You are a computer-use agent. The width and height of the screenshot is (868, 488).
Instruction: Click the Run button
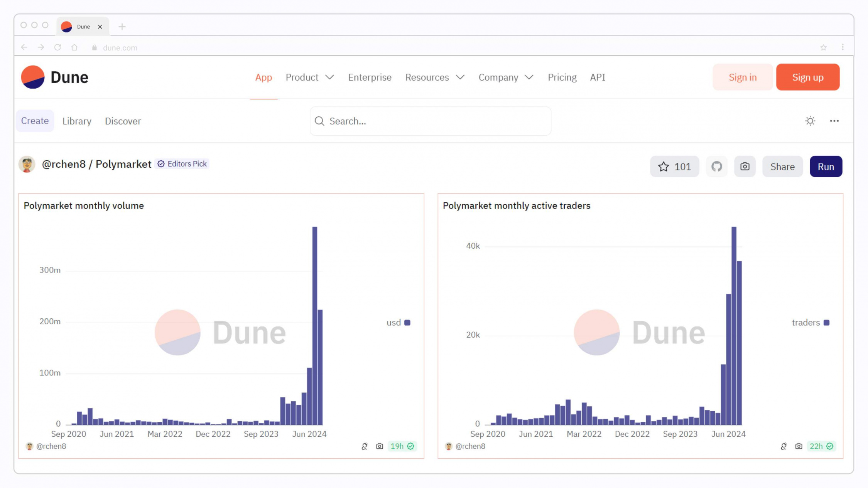click(826, 167)
